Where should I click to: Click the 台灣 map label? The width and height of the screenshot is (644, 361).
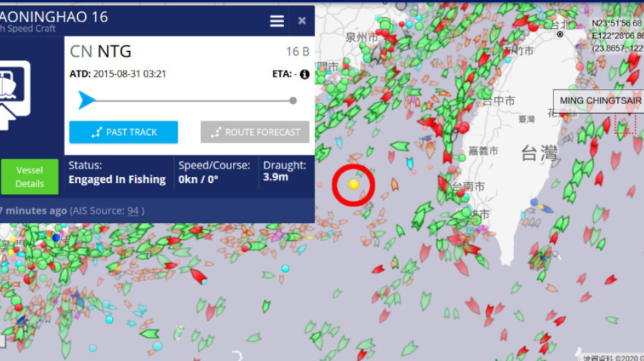(x=539, y=153)
